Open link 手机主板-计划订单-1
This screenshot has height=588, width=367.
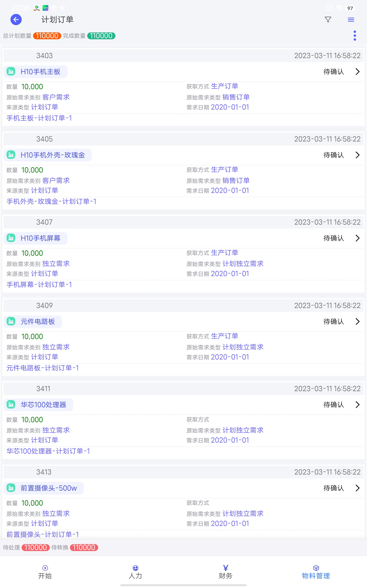click(x=39, y=118)
